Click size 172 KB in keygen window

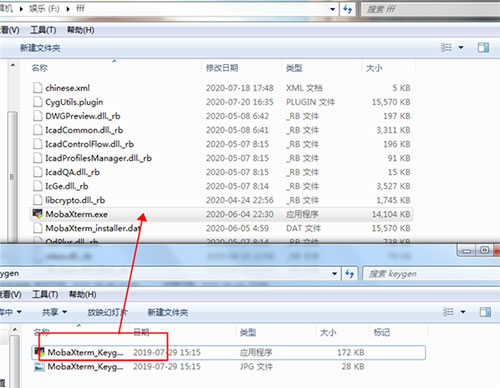(x=351, y=352)
